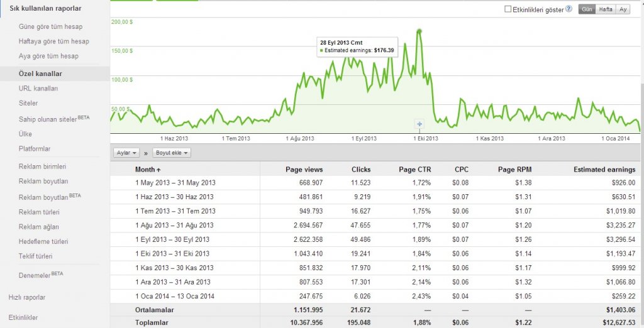Screen dimensions: 644x328
Task: Select URL kanalları report
Action: (x=38, y=88)
